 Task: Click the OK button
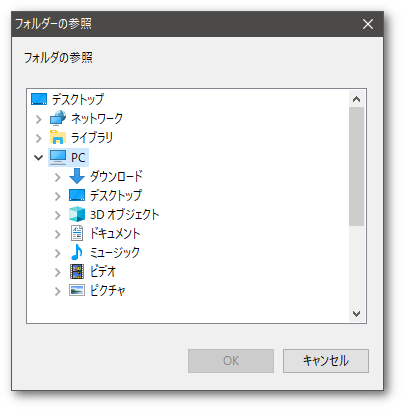point(231,361)
